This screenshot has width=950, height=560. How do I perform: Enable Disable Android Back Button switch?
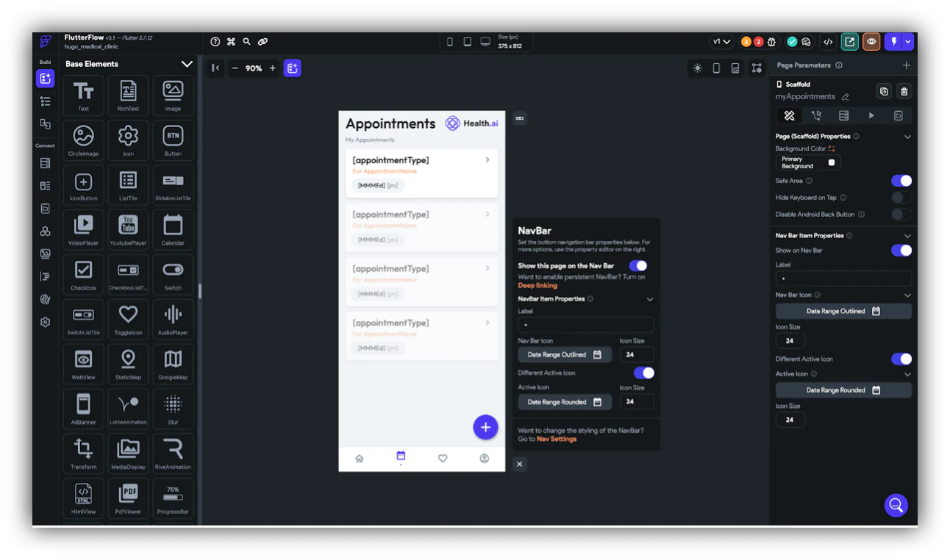pos(901,215)
